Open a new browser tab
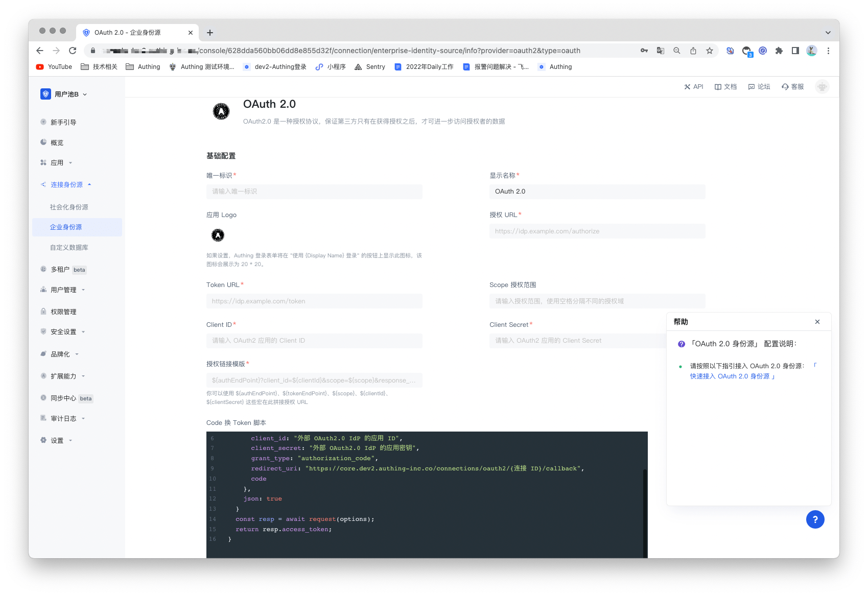 click(210, 33)
